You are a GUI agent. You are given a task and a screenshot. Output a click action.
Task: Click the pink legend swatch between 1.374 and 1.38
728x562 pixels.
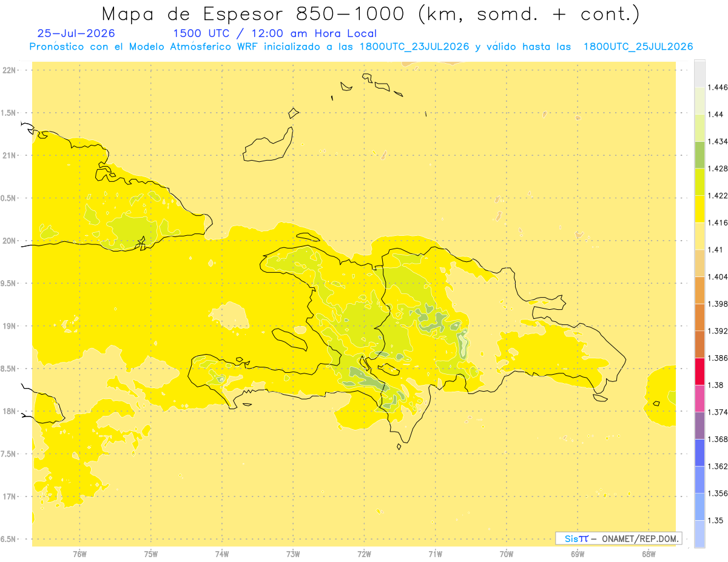tap(699, 398)
